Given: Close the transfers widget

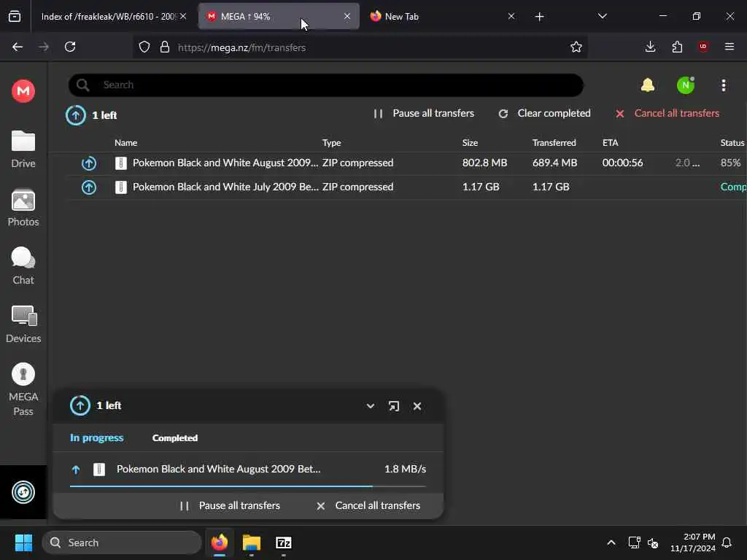Looking at the screenshot, I should coord(417,406).
